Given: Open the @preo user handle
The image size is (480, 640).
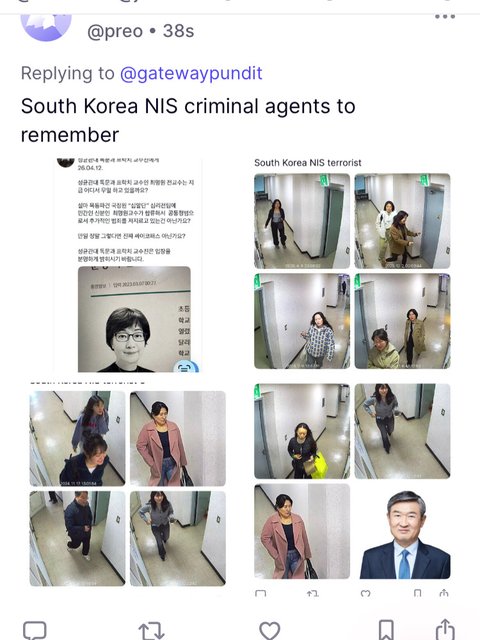Looking at the screenshot, I should pyautogui.click(x=115, y=31).
